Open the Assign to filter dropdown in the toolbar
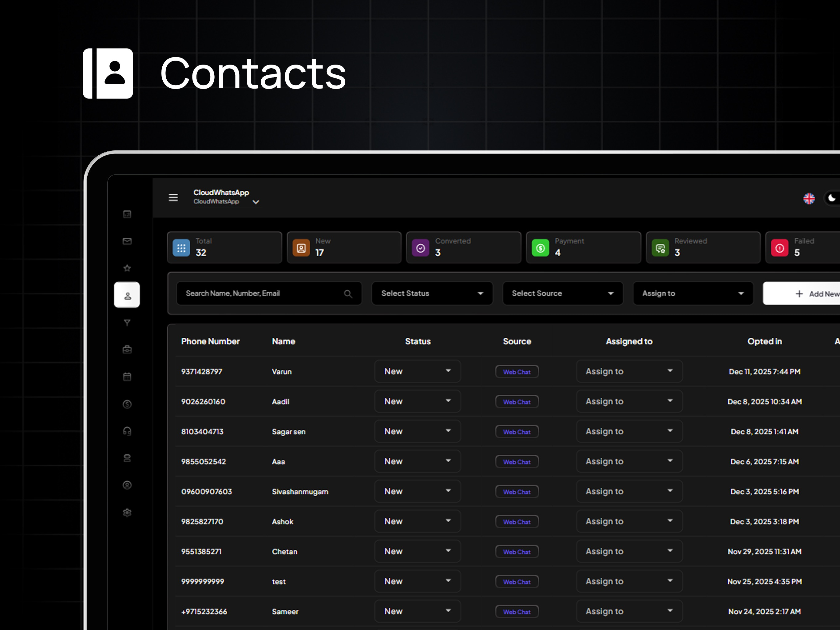 693,293
